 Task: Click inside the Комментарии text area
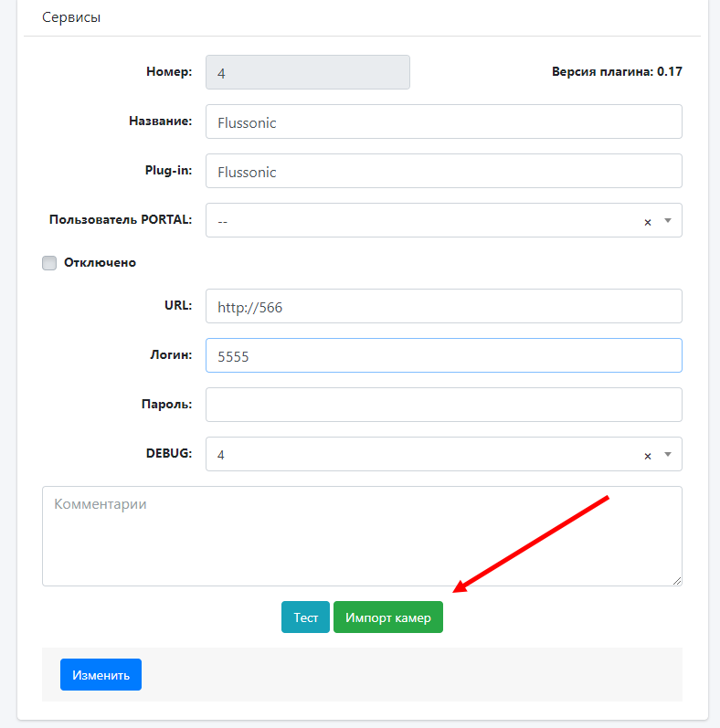coord(361,535)
